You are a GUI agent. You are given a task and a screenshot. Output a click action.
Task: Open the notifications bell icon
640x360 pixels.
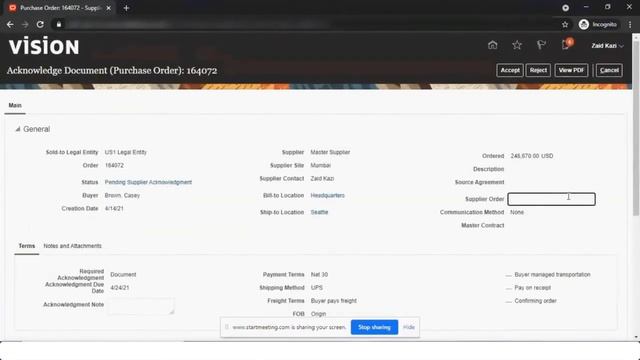pos(567,44)
